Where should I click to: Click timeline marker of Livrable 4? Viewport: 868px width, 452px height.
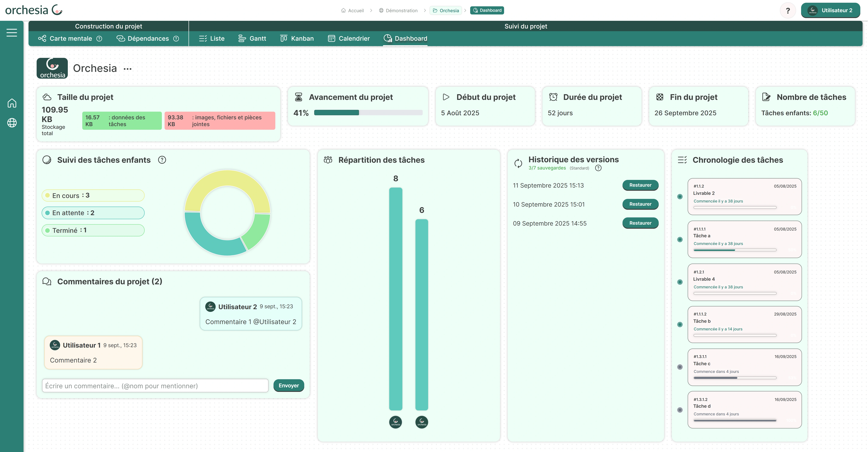(680, 282)
